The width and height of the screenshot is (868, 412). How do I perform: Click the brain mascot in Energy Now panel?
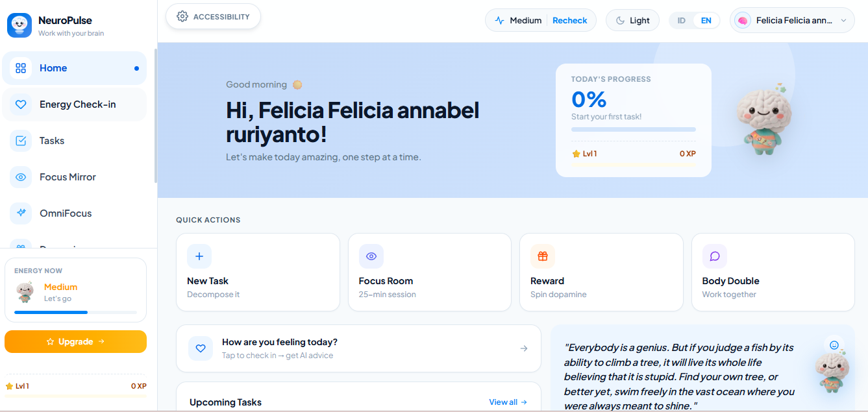pyautogui.click(x=25, y=293)
